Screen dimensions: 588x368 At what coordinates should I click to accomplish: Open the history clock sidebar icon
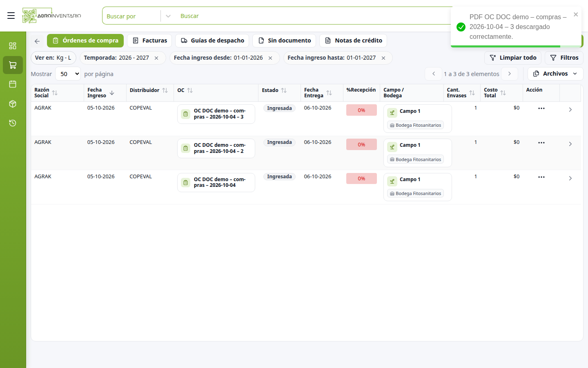(x=13, y=123)
